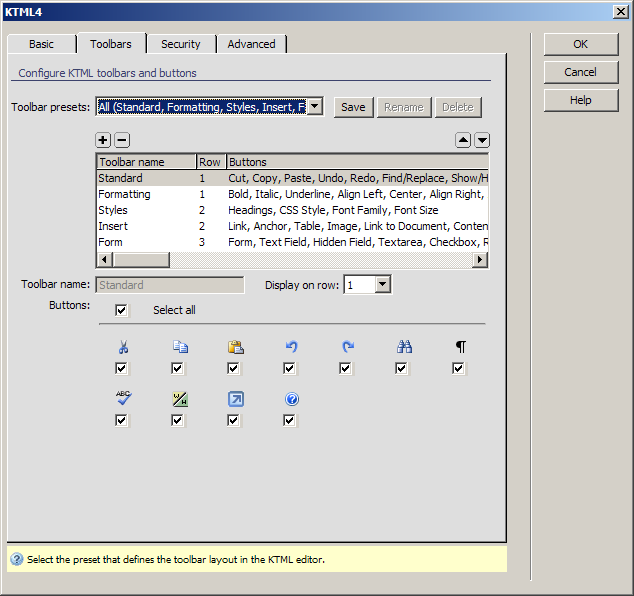Open Help with the Help button
The height and width of the screenshot is (596, 634).
581,100
